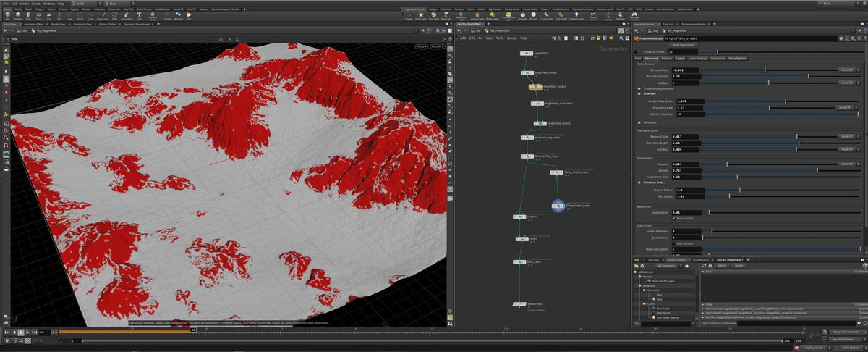Uncheck Post Smooth under Water Flow
This screenshot has height=352, width=868.
[674, 218]
